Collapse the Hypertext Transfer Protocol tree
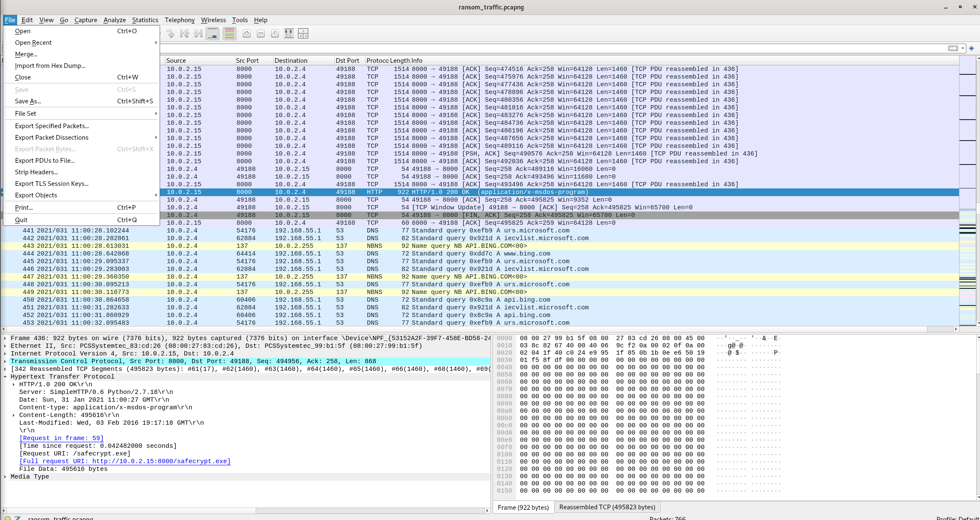This screenshot has width=980, height=520. click(5, 377)
